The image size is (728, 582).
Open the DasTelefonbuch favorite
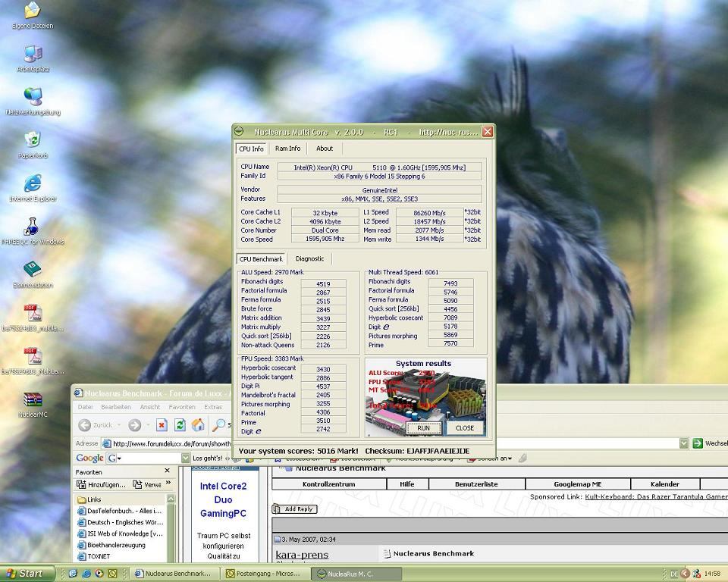pos(120,511)
